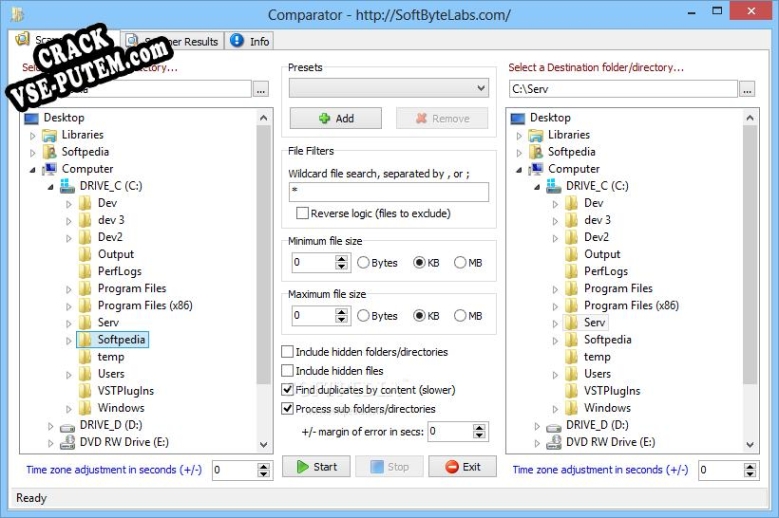
Task: Open the Scanner Results tab
Action: click(x=172, y=41)
